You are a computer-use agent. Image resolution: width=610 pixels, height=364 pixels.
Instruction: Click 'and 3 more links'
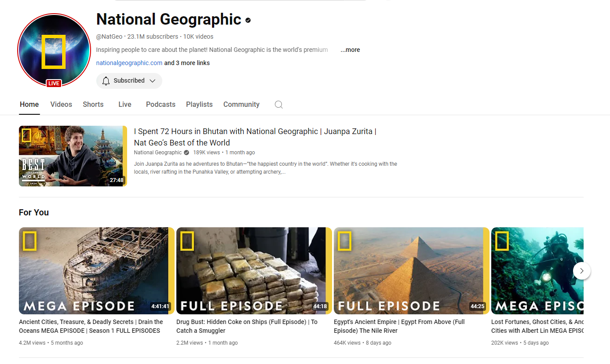[x=187, y=63]
